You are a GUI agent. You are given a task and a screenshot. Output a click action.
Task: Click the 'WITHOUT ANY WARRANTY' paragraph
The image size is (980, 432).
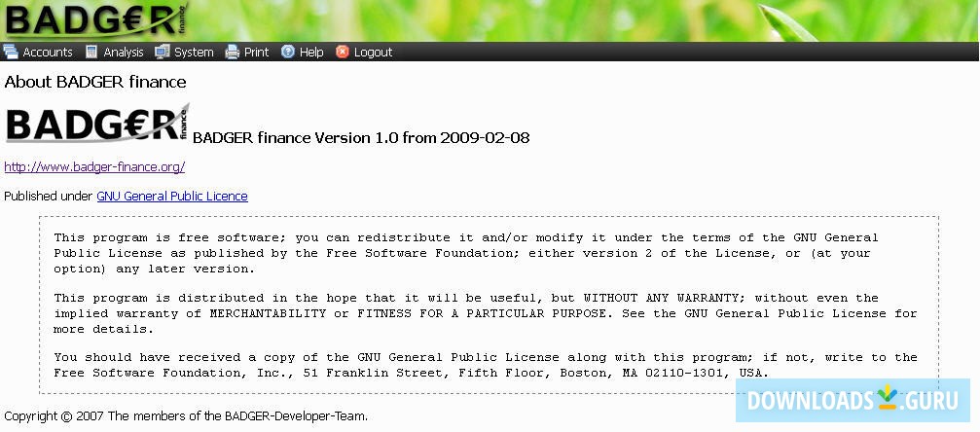[486, 313]
